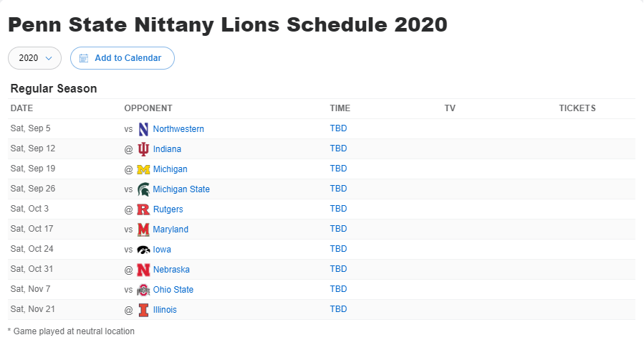Click TBD time for Nov 21 Illinois game
Screen dimensions: 644x340
338,309
